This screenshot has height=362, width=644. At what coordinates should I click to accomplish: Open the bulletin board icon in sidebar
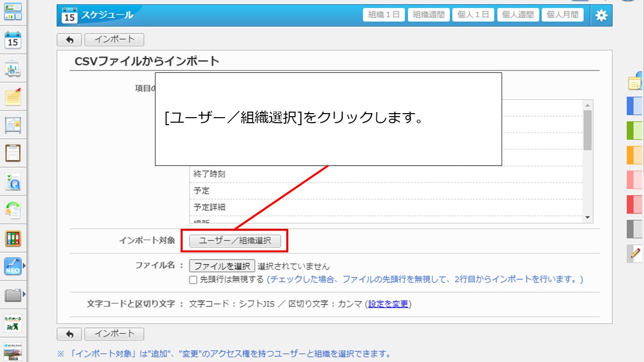click(13, 125)
